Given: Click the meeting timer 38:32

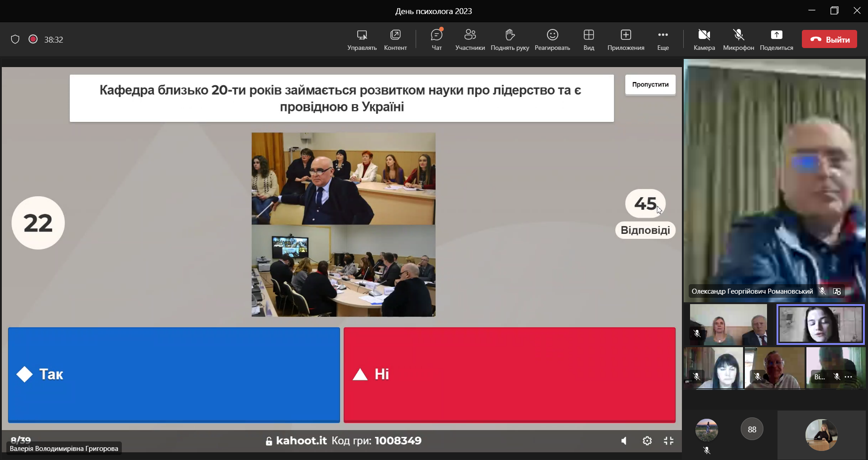Looking at the screenshot, I should (x=53, y=40).
